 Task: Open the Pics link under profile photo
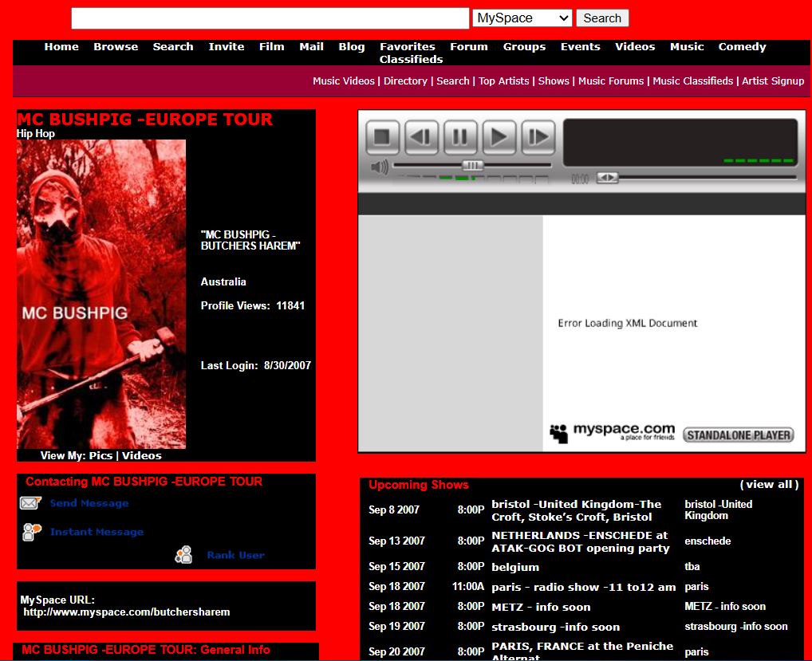coord(101,456)
